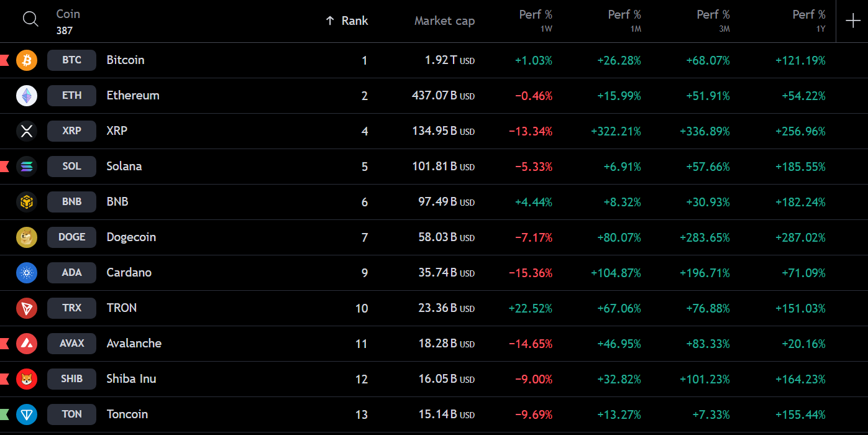This screenshot has width=868, height=435.
Task: Click the TRON red logo icon
Action: pyautogui.click(x=27, y=308)
